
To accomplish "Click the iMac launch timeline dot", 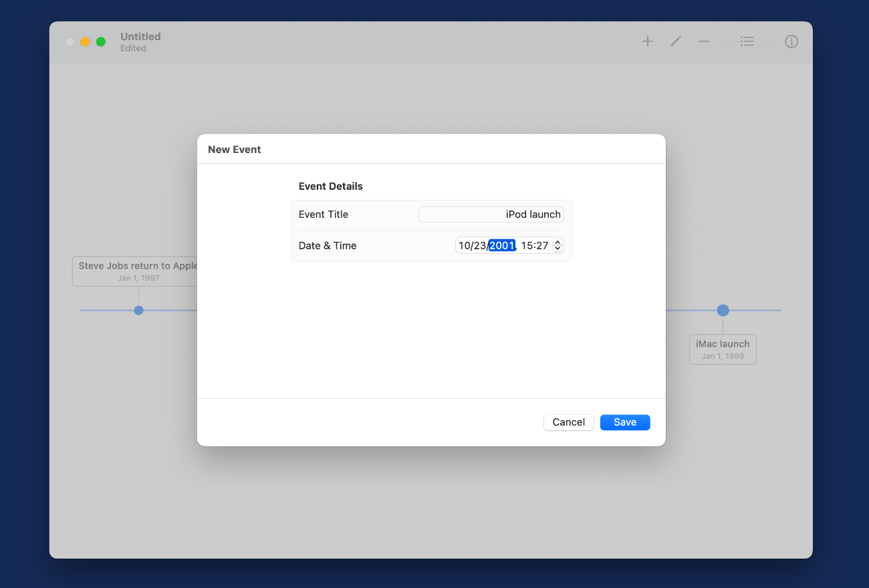I will tap(723, 310).
